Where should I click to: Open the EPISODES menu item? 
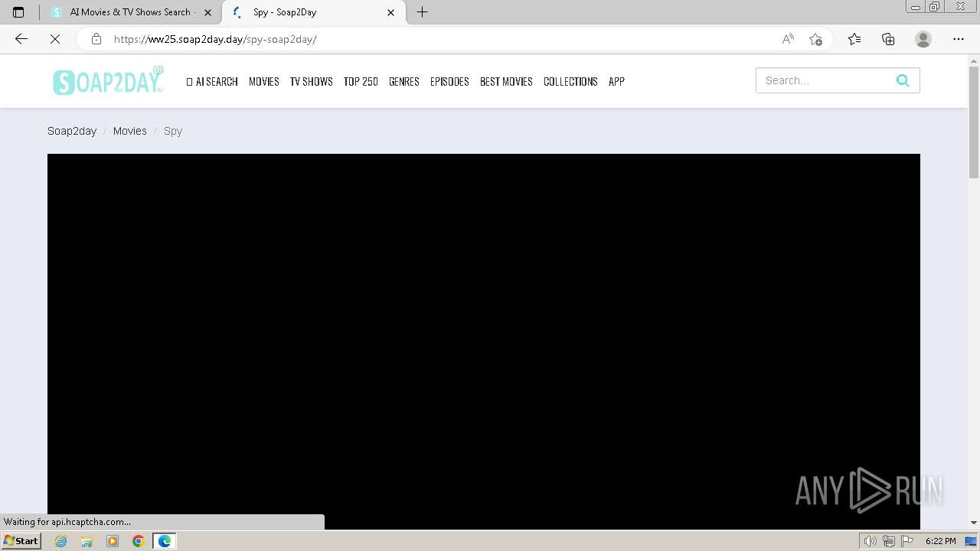click(449, 81)
